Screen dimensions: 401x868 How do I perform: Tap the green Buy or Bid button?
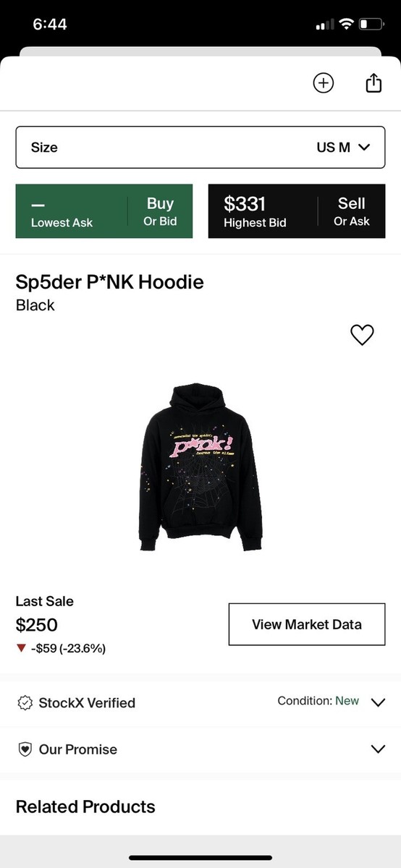(x=104, y=211)
